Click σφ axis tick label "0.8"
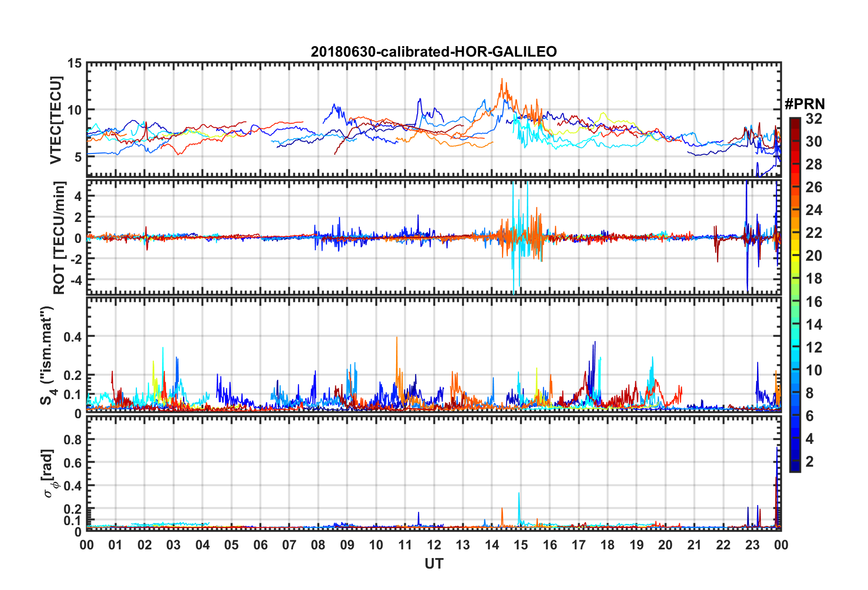Screen dimensions: 868x590 click(x=73, y=440)
